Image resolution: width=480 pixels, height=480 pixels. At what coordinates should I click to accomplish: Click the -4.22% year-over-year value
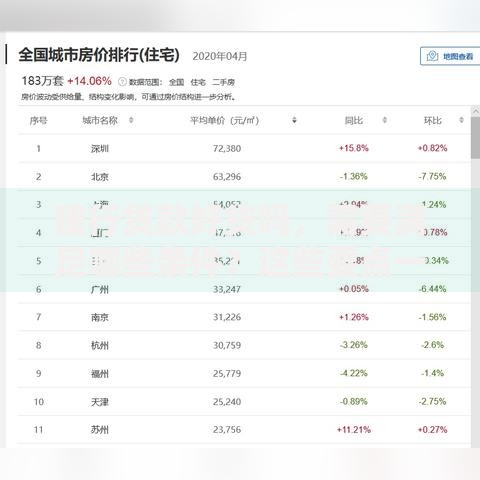354,373
